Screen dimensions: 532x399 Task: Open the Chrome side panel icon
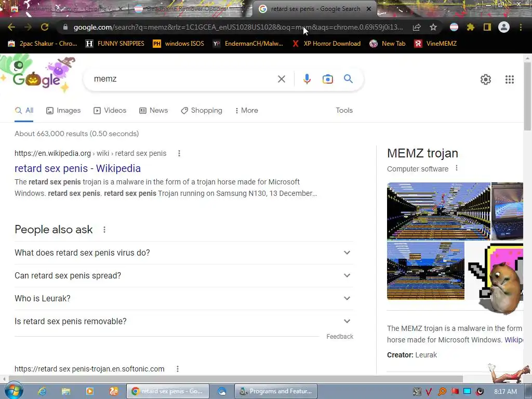487,27
